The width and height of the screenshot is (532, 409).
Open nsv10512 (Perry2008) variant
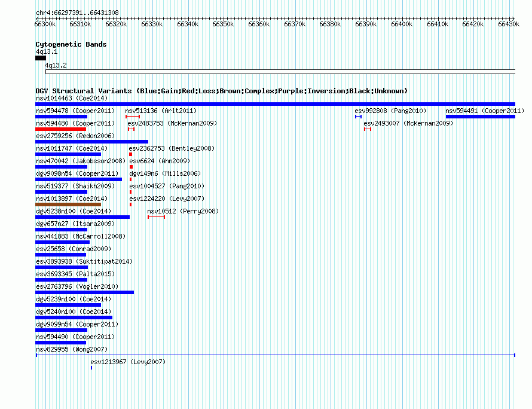184,212
